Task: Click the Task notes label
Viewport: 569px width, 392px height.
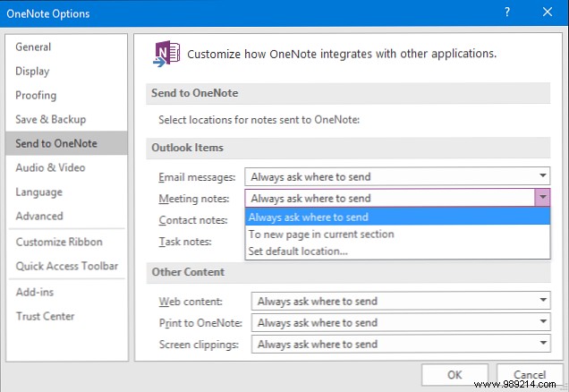Action: tap(185, 242)
